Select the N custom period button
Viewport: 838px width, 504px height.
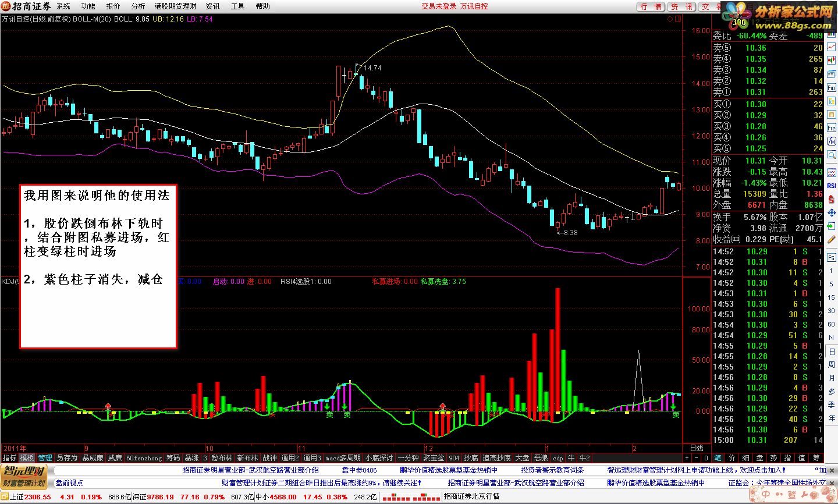click(832, 338)
